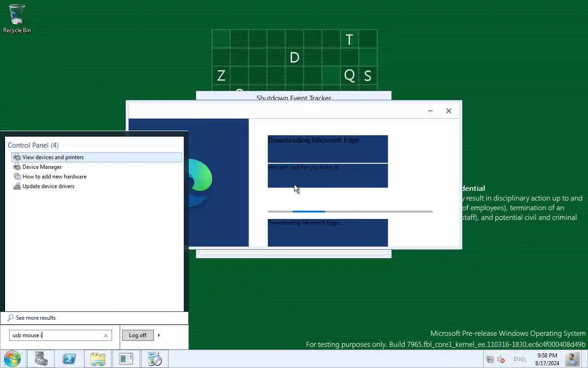588x368 pixels.
Task: Click the letter D tile on desktop grid
Action: tap(294, 57)
